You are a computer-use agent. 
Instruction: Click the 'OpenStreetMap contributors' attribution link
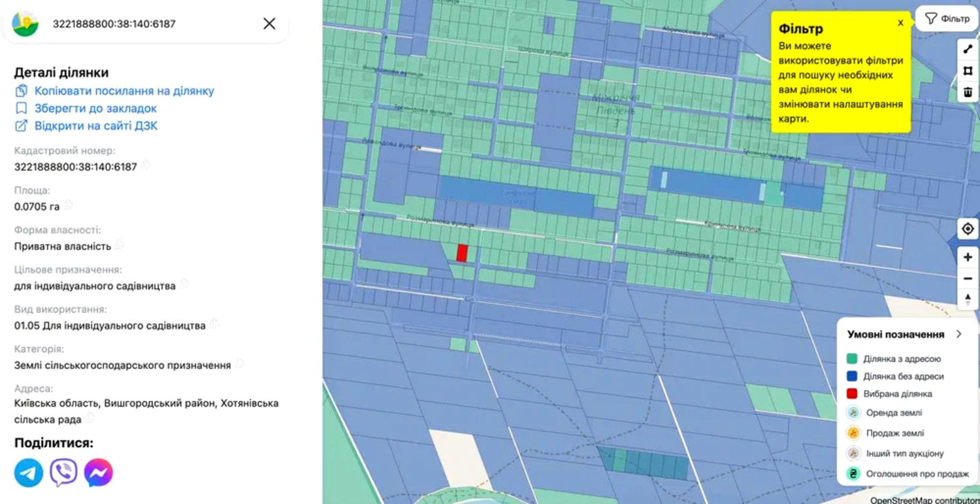pos(924,500)
